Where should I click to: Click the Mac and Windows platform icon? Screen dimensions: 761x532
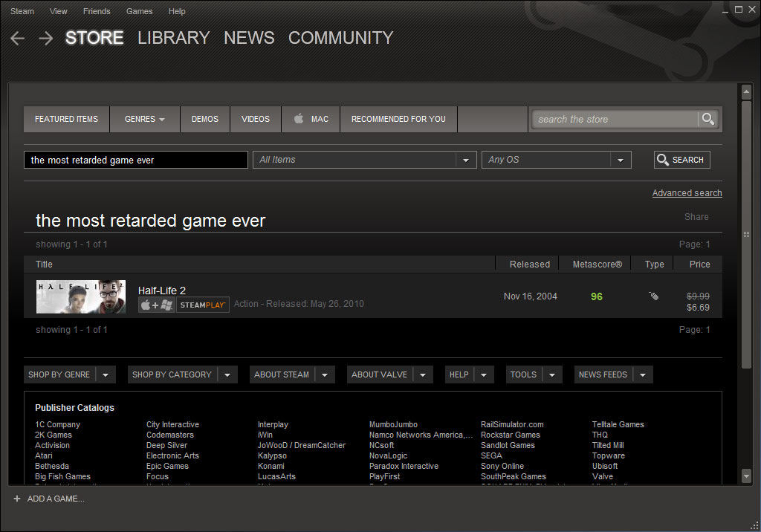point(156,305)
